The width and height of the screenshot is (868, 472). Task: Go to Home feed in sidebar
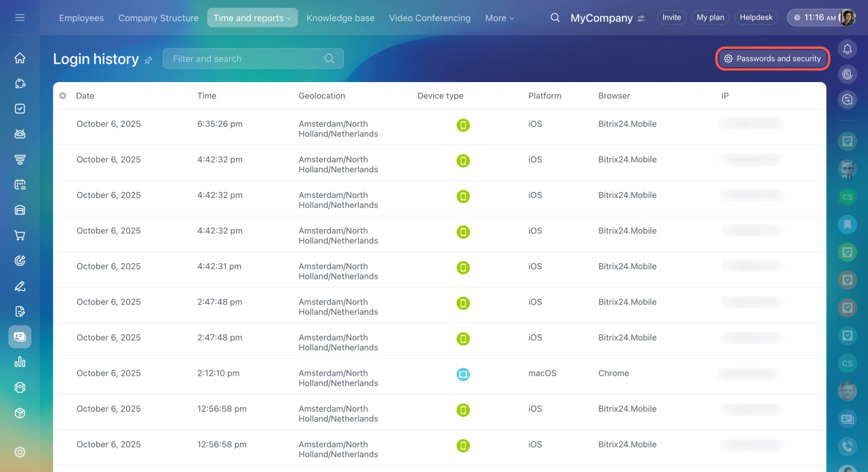click(20, 58)
